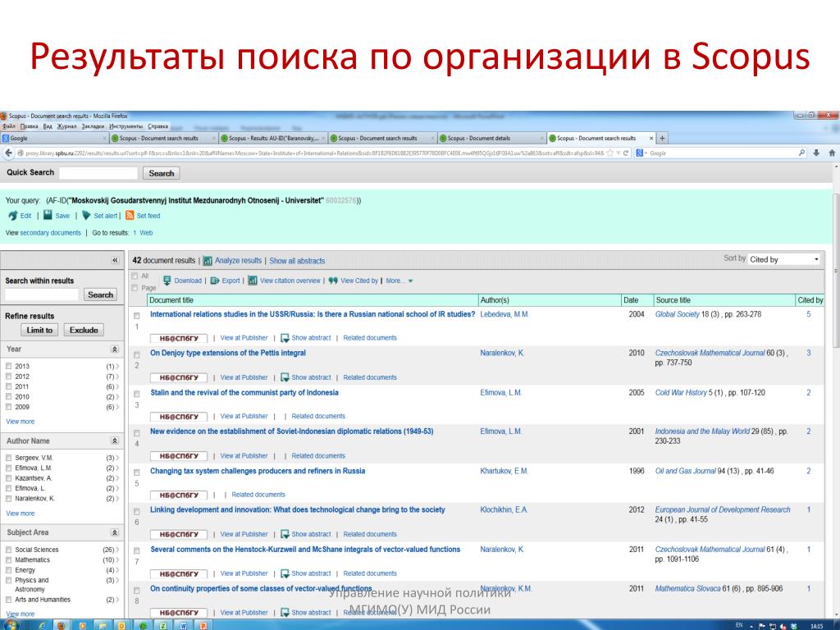Collapse the Year filter section

(x=115, y=349)
